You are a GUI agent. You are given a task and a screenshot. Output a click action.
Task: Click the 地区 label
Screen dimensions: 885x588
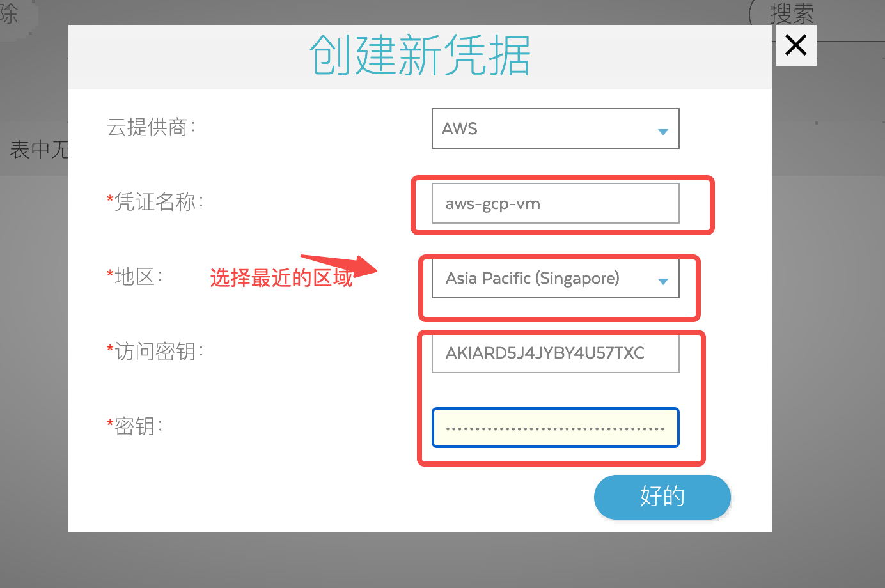coord(134,277)
